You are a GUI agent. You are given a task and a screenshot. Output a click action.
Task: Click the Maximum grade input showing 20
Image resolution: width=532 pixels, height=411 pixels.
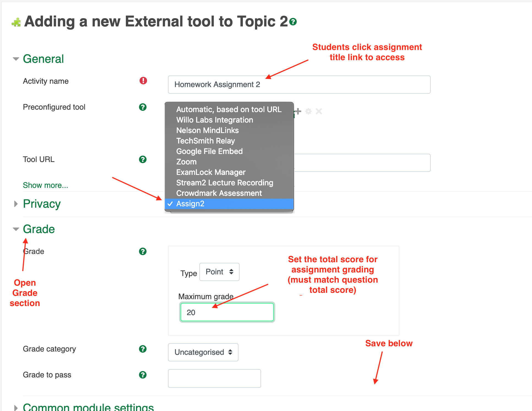pyautogui.click(x=227, y=312)
